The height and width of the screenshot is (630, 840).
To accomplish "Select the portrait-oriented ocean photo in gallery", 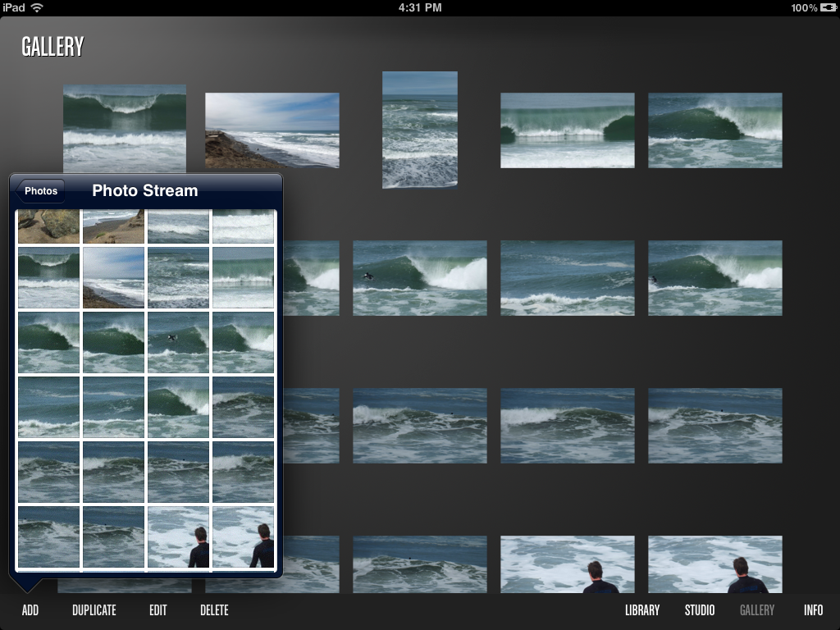I will [x=420, y=130].
